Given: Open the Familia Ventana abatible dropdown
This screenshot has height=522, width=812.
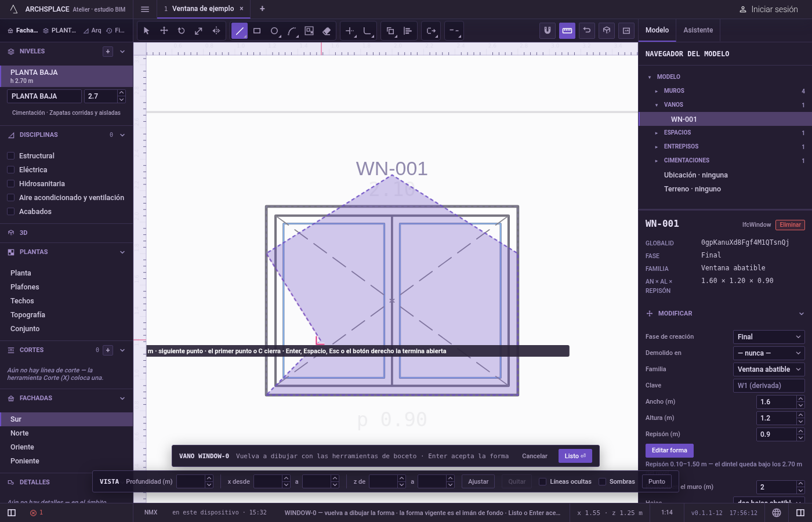Looking at the screenshot, I should coord(769,369).
